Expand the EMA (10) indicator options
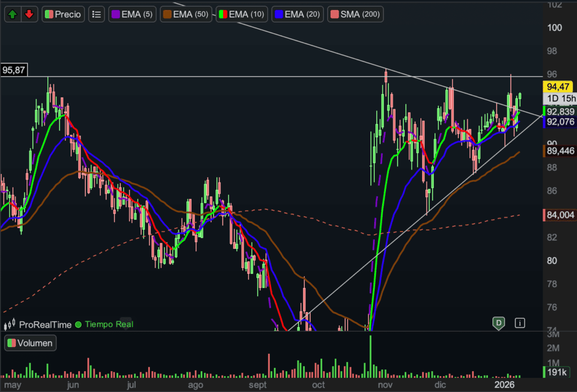Screen dimensions: 577x392 (242, 14)
